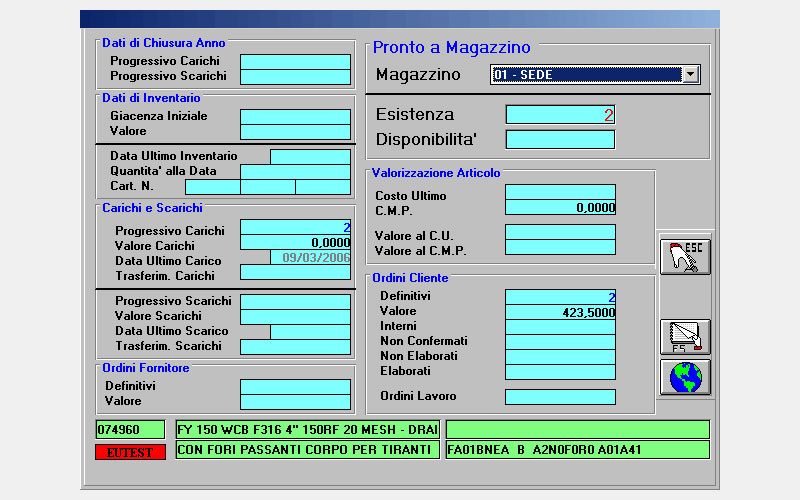Image resolution: width=800 pixels, height=500 pixels.
Task: Click the Carichi e Scarichi heading
Action: pos(152,208)
